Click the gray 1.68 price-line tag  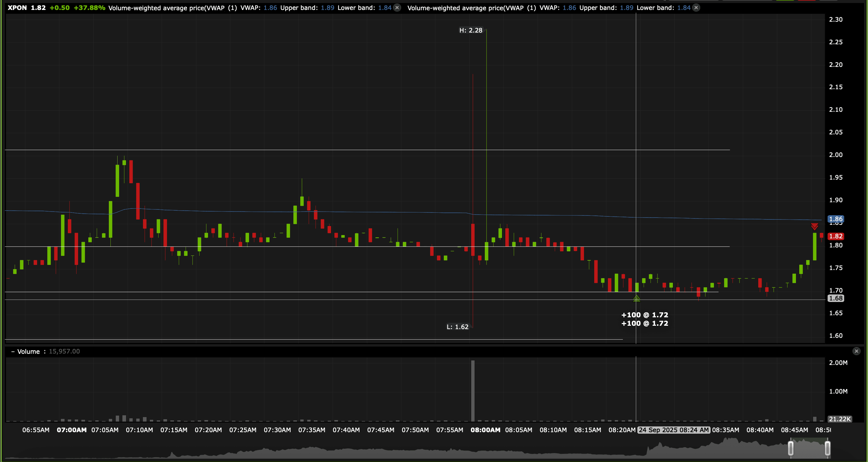click(x=835, y=298)
